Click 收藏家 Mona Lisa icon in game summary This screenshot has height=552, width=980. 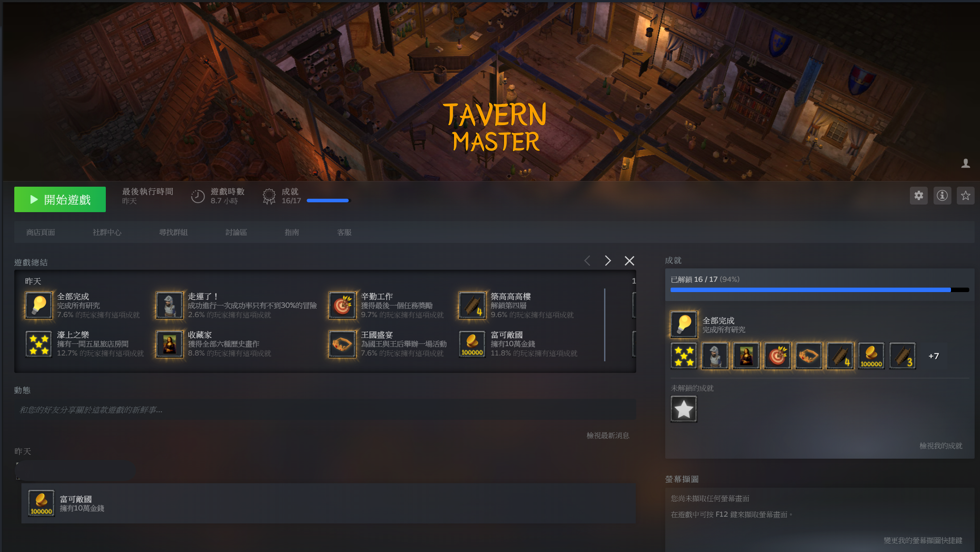(x=170, y=344)
